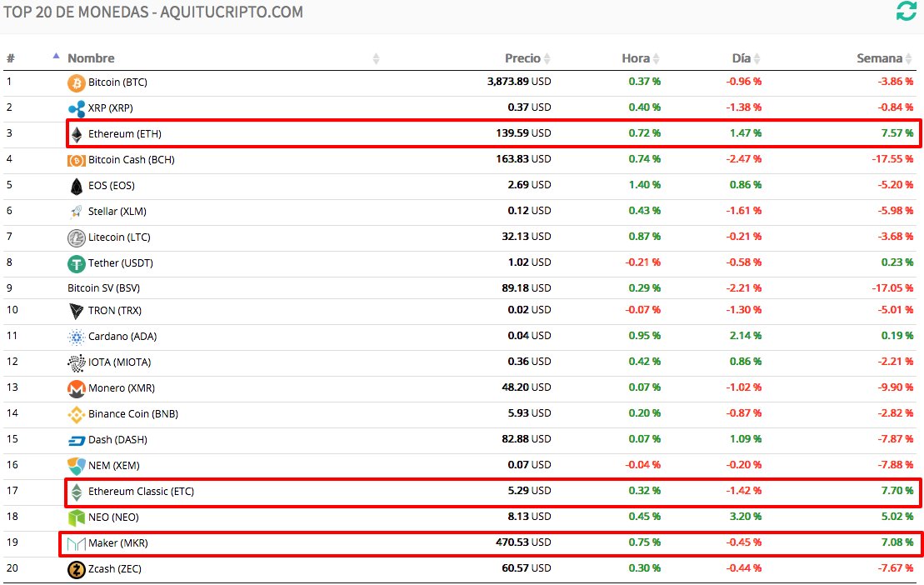Click the NEO logo icon
The width and height of the screenshot is (924, 585).
point(76,517)
